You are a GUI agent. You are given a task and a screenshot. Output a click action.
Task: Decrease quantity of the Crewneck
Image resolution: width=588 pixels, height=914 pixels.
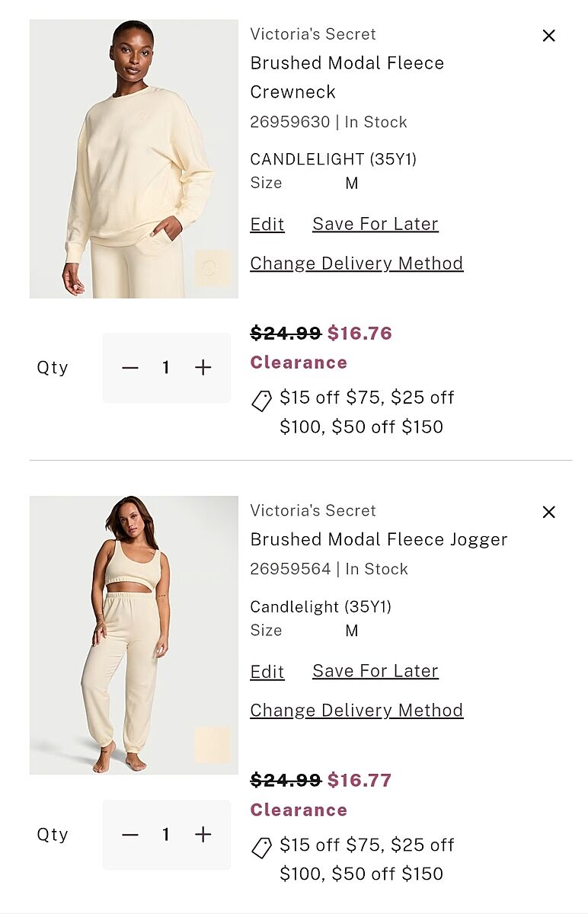(x=130, y=368)
